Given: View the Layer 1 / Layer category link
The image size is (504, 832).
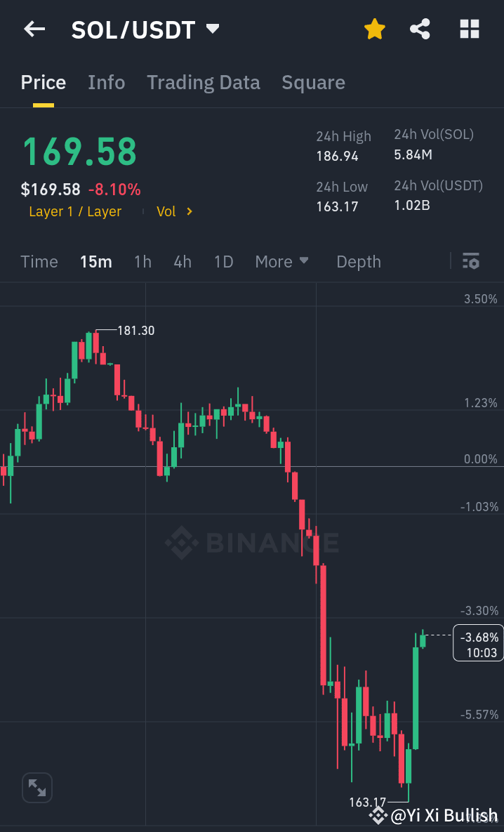Looking at the screenshot, I should (75, 211).
